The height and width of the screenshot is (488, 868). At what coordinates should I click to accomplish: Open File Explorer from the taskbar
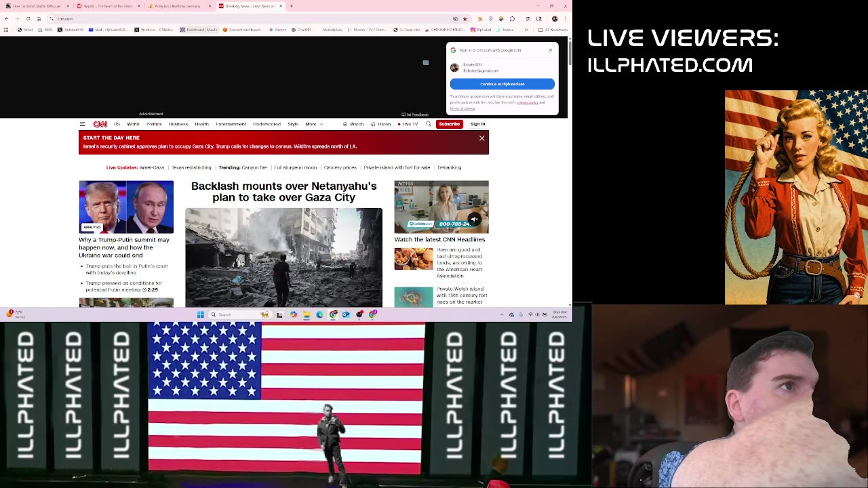pos(307,314)
